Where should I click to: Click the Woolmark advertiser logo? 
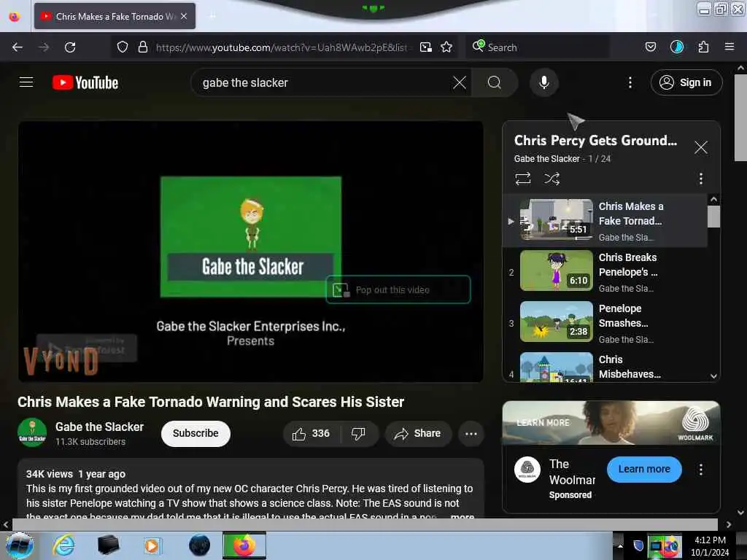pyautogui.click(x=527, y=470)
